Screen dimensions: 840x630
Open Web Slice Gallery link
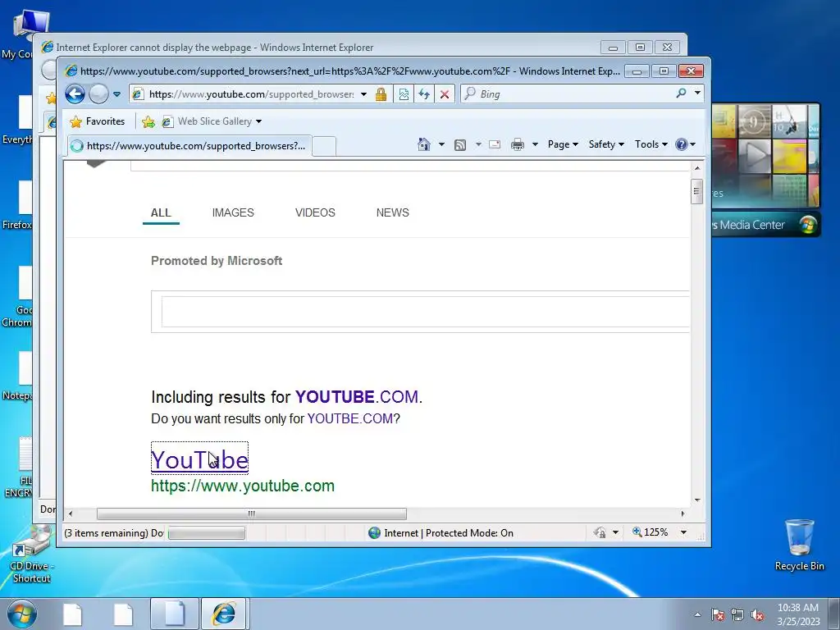212,121
